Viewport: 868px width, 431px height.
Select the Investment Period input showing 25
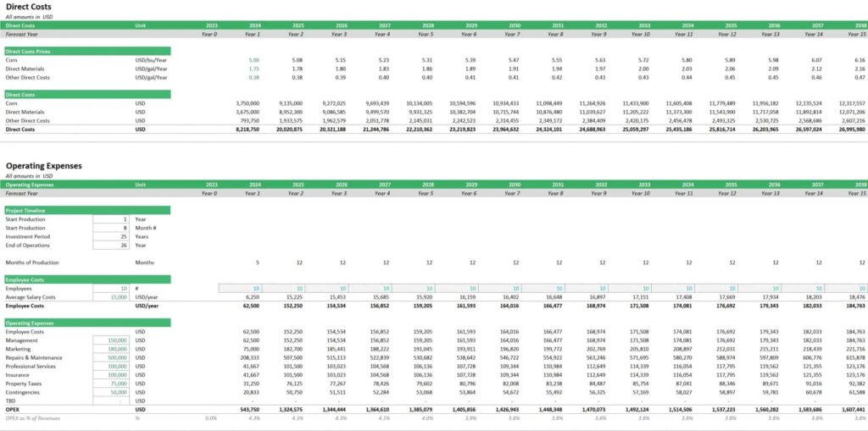[111, 236]
